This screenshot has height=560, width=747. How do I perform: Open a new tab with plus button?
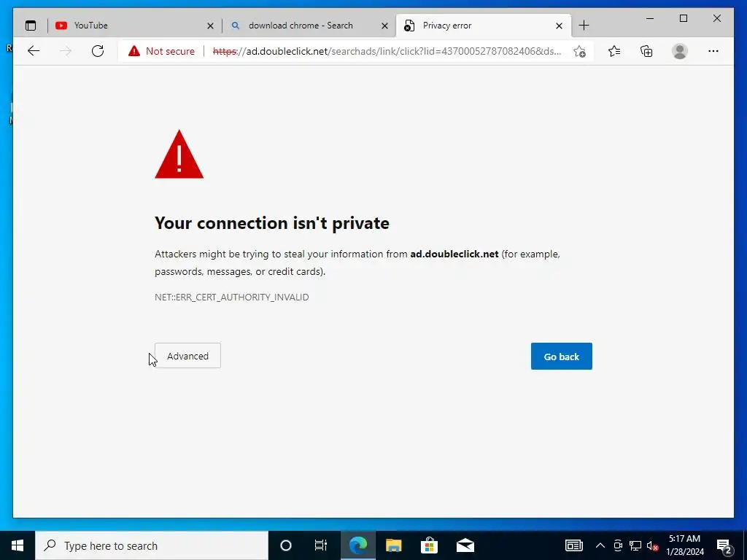click(x=584, y=26)
